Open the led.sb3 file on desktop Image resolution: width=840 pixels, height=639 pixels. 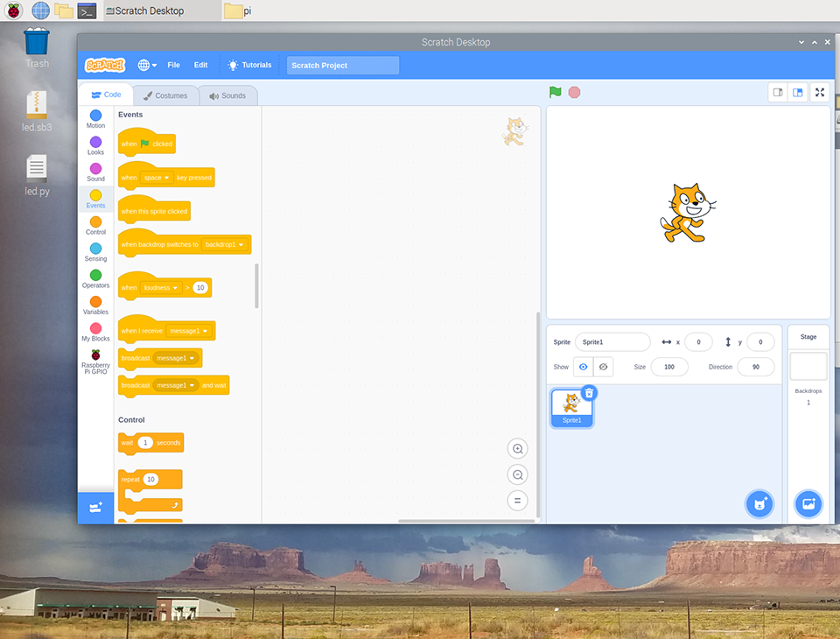tap(37, 112)
